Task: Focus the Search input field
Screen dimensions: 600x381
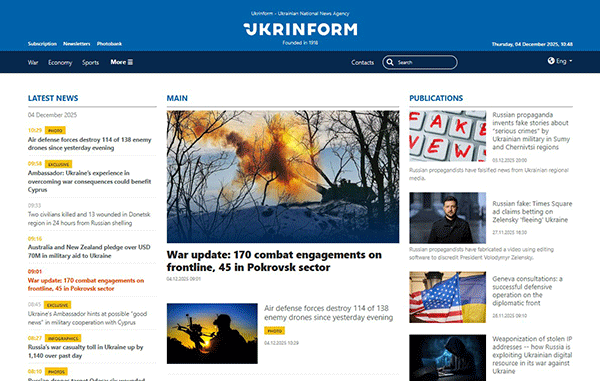Action: (420, 62)
